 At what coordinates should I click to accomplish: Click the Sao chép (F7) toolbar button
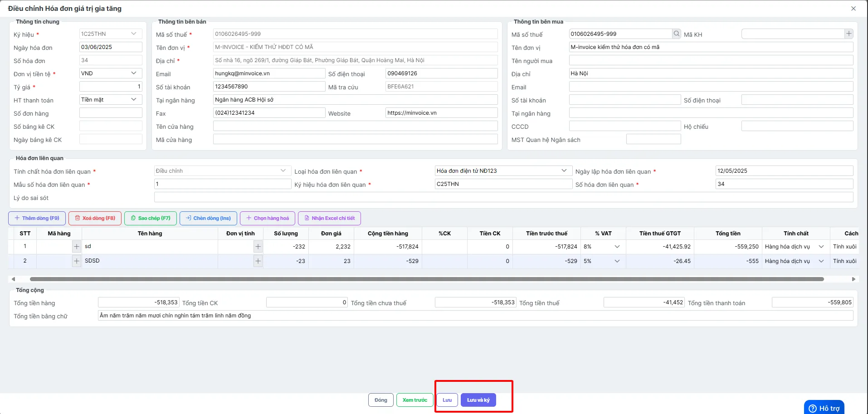151,218
